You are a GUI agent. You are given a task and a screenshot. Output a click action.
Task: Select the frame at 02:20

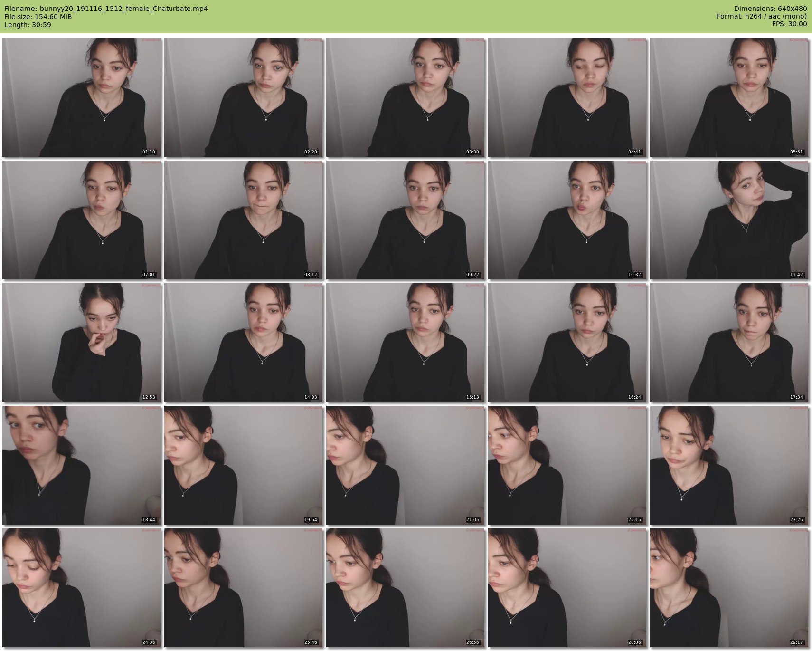tap(243, 97)
